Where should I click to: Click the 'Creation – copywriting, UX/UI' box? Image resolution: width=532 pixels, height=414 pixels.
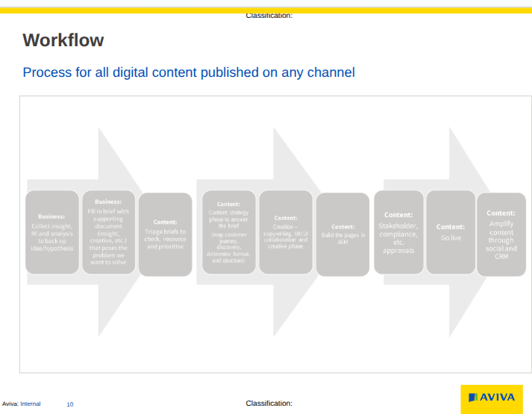click(x=286, y=232)
